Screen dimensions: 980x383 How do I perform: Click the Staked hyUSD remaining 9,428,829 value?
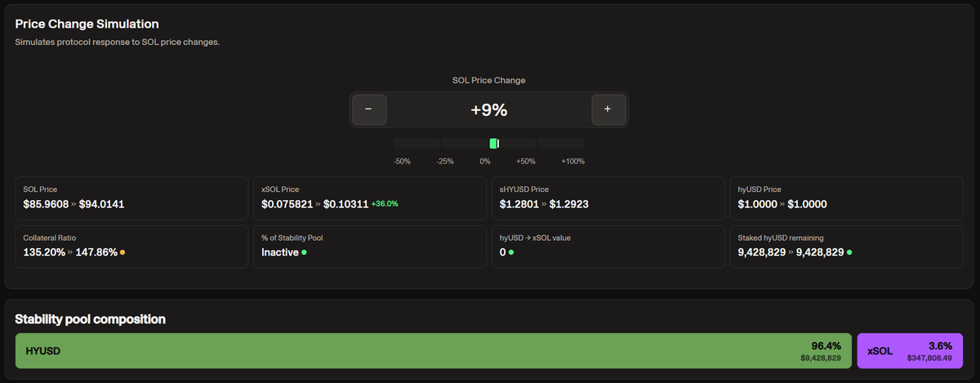(820, 252)
